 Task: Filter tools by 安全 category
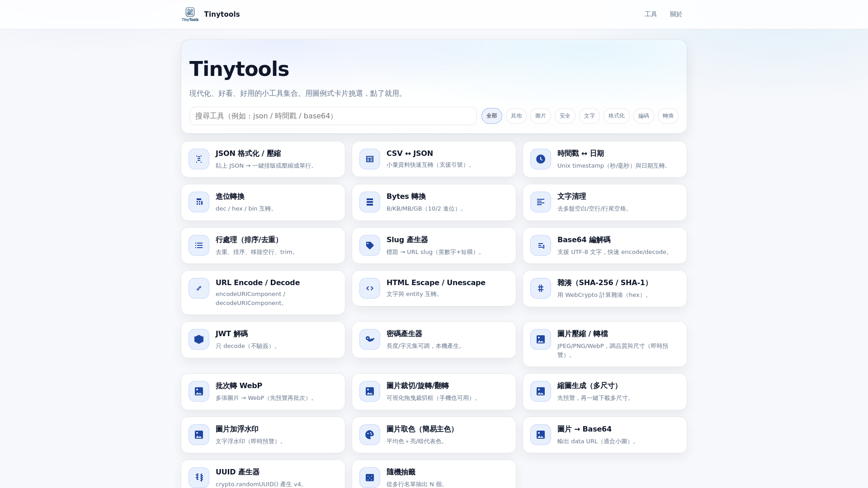coord(565,116)
